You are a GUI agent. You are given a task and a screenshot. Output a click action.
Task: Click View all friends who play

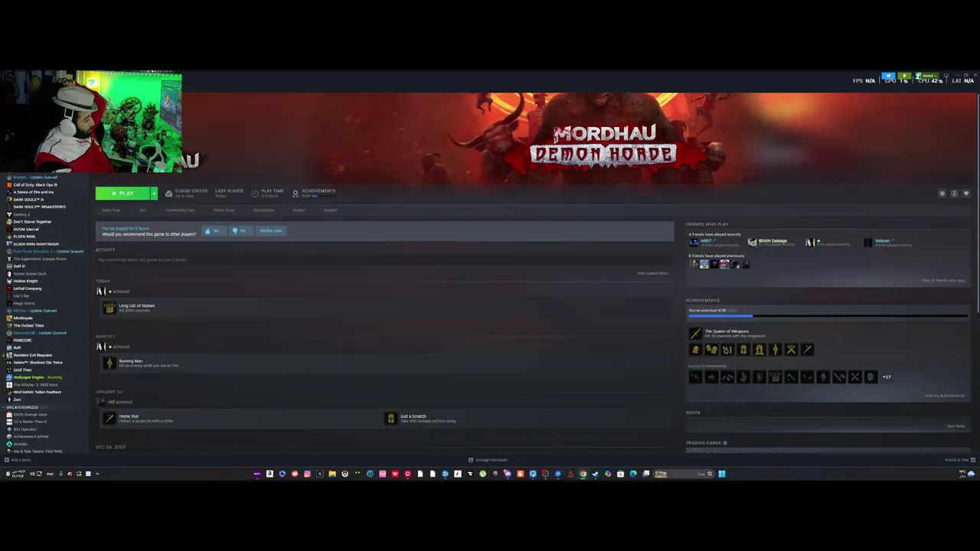tap(943, 280)
